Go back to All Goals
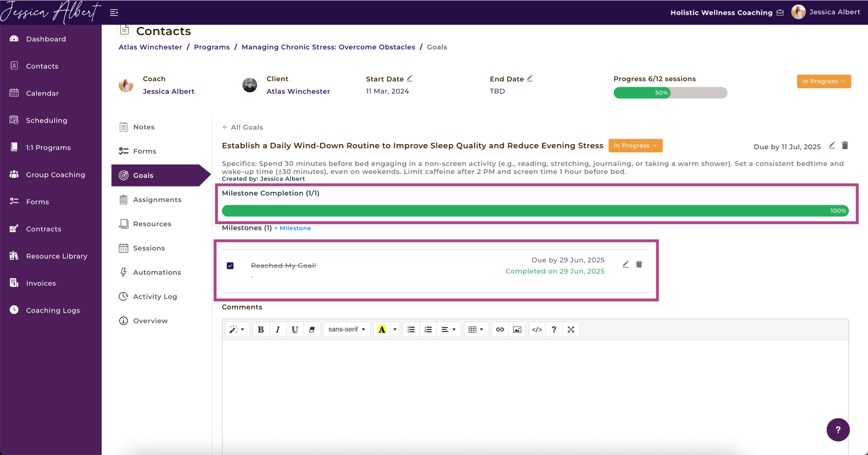This screenshot has height=455, width=868. pyautogui.click(x=243, y=127)
